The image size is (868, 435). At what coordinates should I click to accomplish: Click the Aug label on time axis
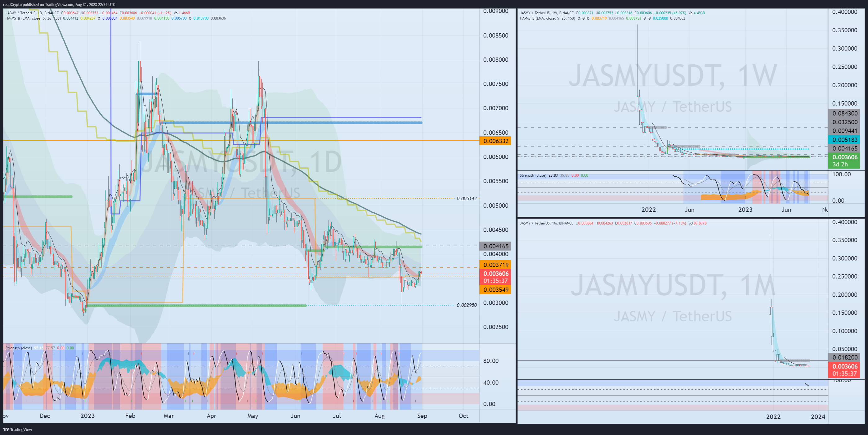coord(379,416)
